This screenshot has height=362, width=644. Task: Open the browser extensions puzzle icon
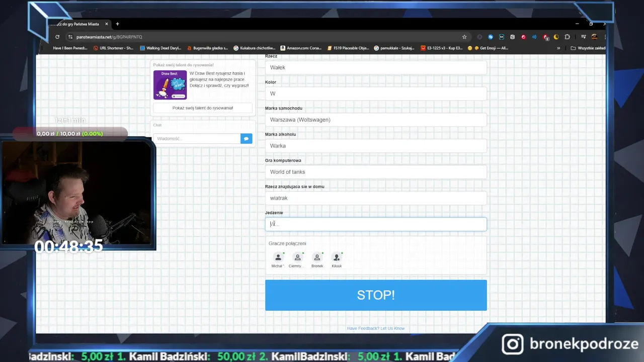(567, 37)
